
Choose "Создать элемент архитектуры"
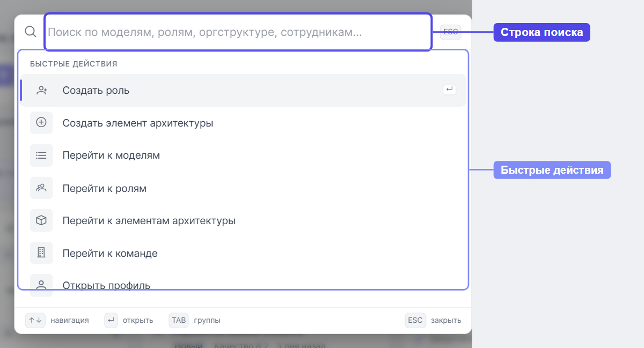[243, 123]
